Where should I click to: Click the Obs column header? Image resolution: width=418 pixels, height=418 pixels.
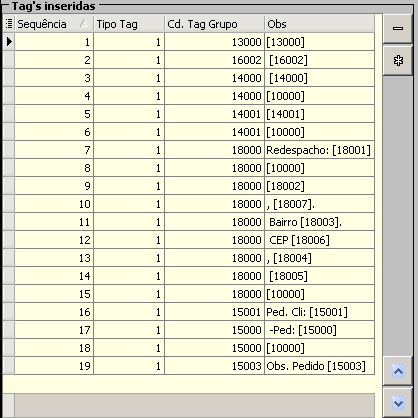pos(320,24)
